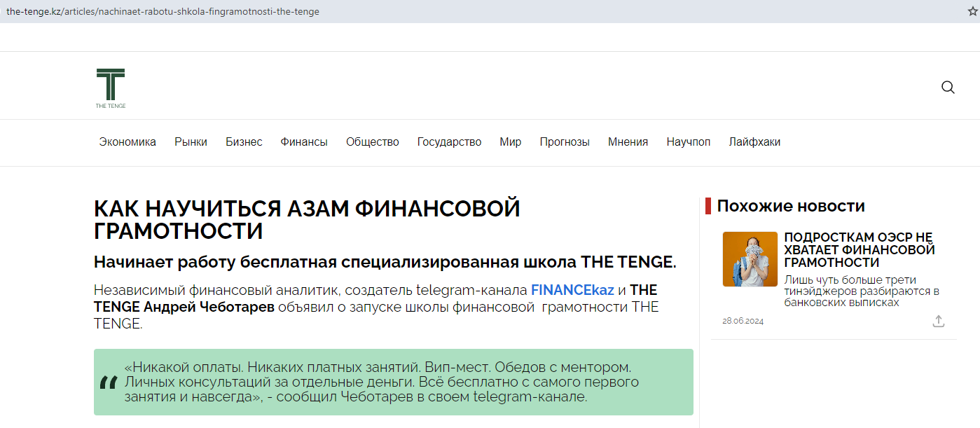The width and height of the screenshot is (980, 428).
Task: Click the related news thumbnail image
Action: click(750, 259)
